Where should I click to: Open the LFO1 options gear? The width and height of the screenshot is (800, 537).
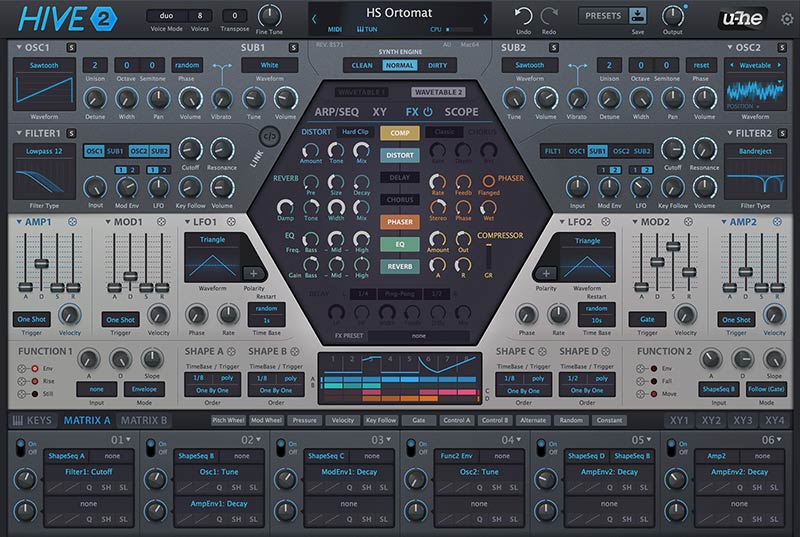(x=231, y=222)
